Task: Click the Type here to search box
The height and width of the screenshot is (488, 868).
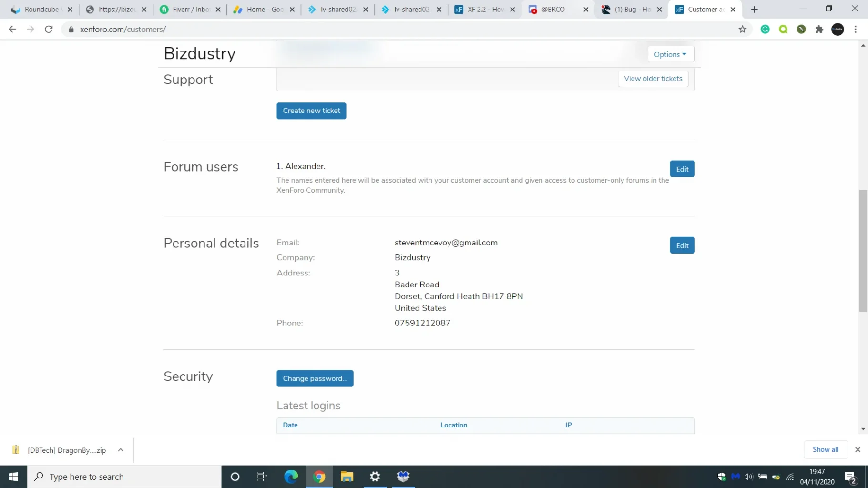Action: 124,477
